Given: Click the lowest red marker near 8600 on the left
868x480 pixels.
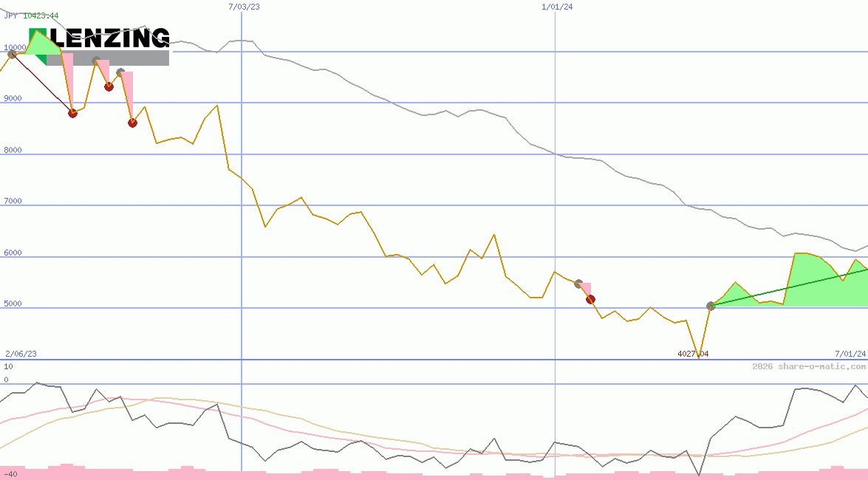Looking at the screenshot, I should [x=132, y=123].
